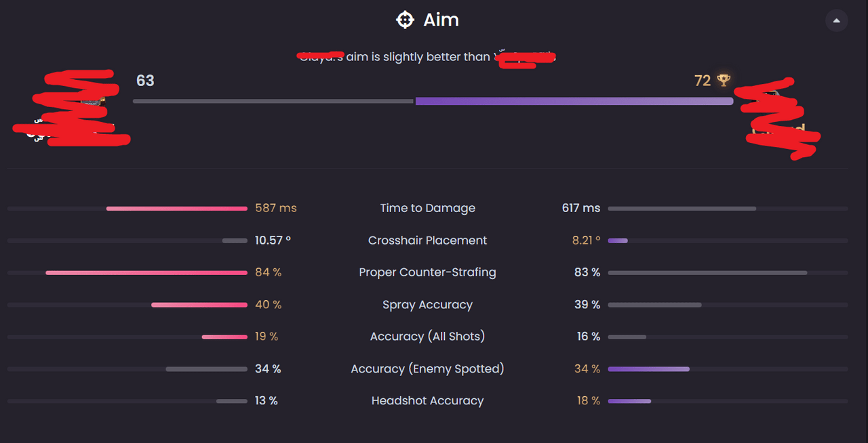Open the Crosshair Placement stat label
This screenshot has width=868, height=443.
427,240
